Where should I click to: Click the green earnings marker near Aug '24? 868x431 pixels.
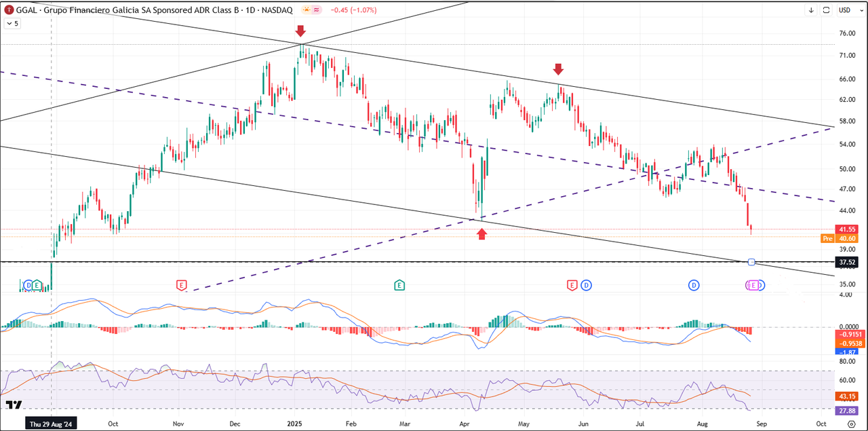37,285
